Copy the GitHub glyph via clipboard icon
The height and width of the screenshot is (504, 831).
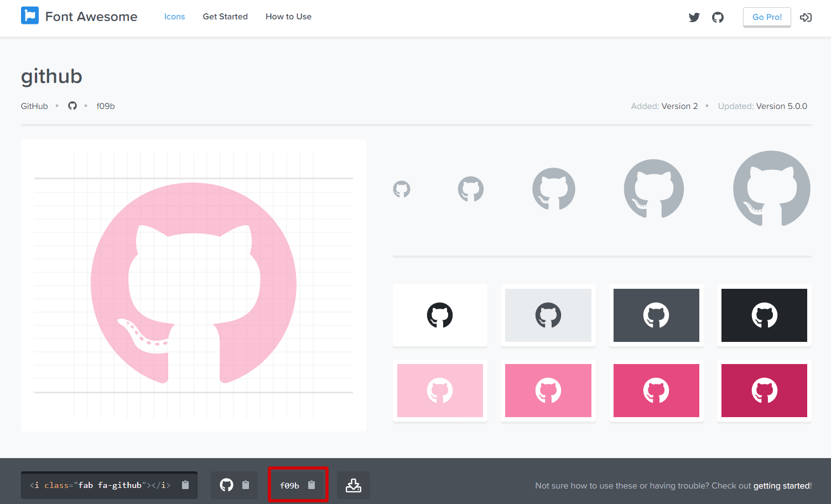coord(246,485)
